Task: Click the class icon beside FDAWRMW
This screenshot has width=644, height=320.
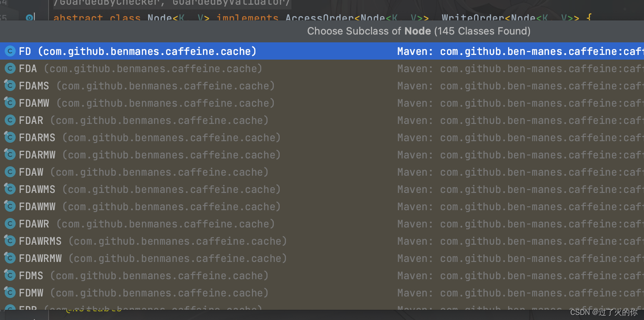Action: point(10,258)
